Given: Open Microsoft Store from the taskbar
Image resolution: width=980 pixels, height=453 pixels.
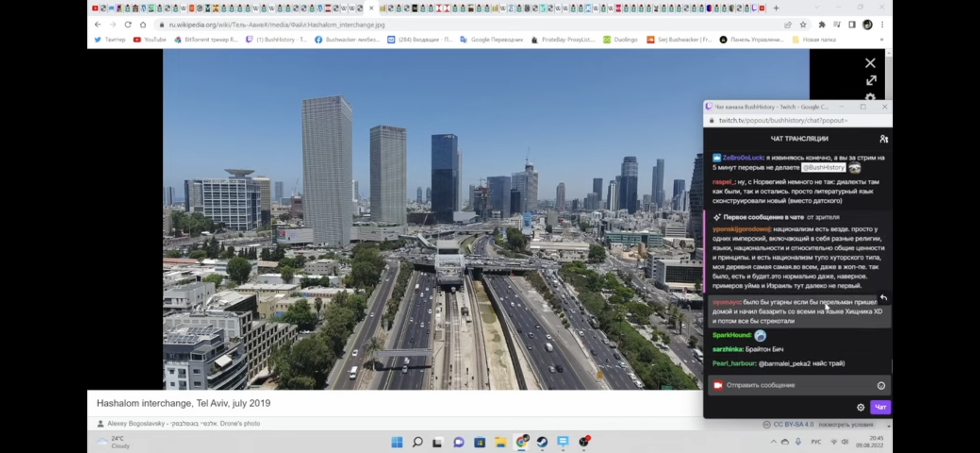Looking at the screenshot, I should [x=479, y=442].
